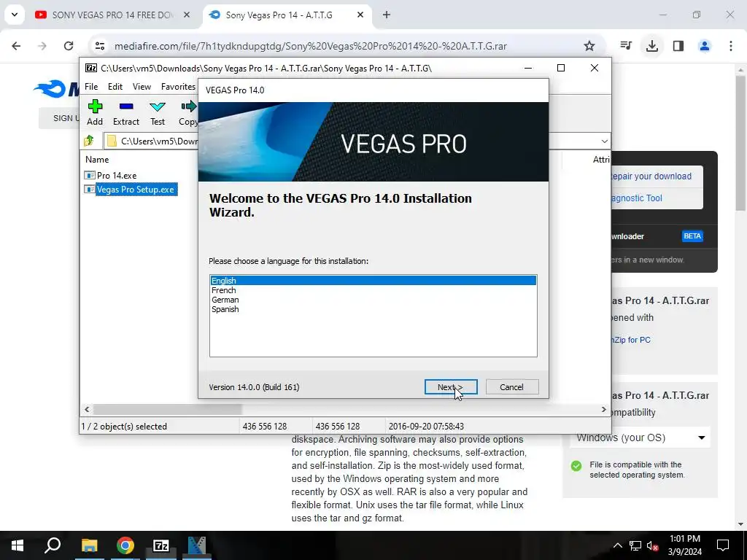Open Chrome three-dot menu

(x=731, y=46)
